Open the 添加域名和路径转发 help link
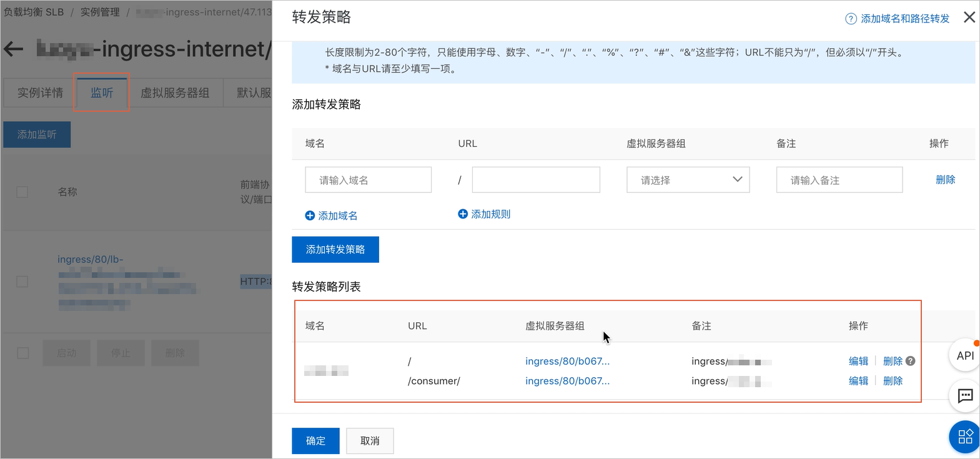980x459 pixels. (x=905, y=19)
